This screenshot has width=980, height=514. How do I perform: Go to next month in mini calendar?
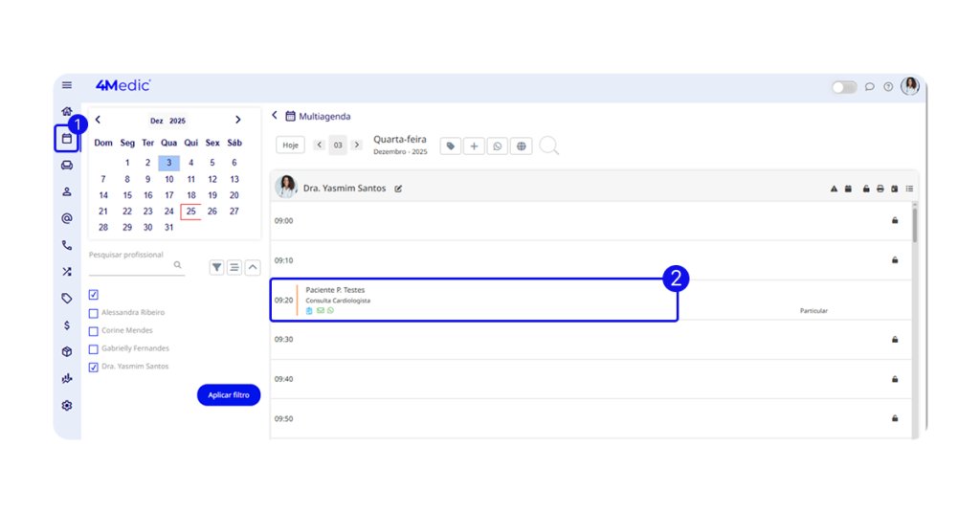[238, 121]
